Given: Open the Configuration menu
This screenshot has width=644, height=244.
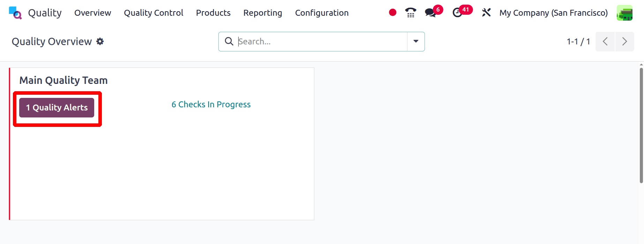Looking at the screenshot, I should tap(322, 13).
